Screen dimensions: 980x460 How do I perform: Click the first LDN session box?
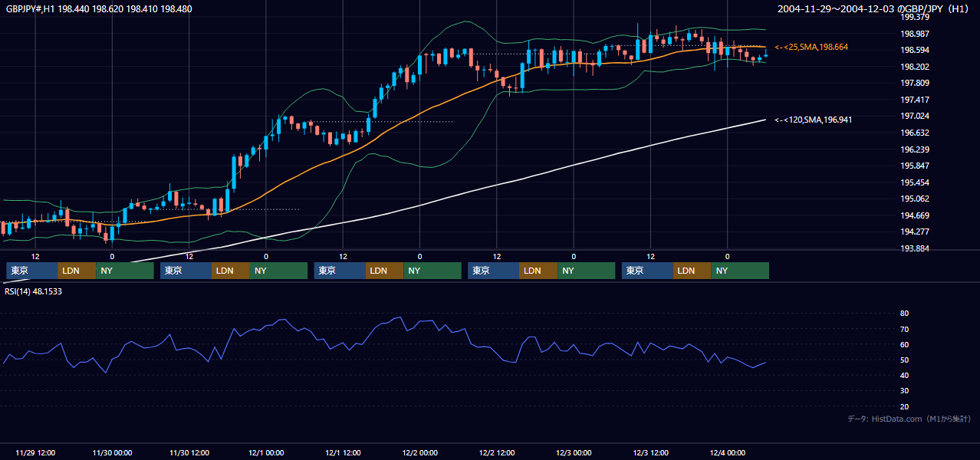(77, 271)
